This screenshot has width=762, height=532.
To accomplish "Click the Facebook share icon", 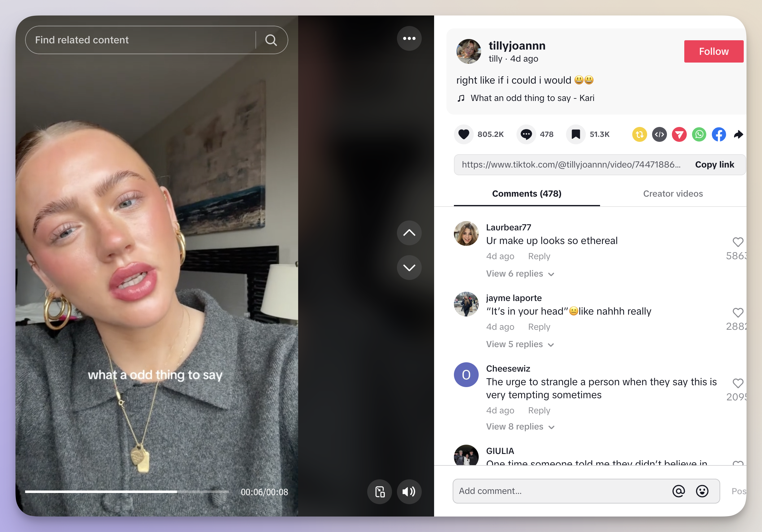I will coord(720,134).
